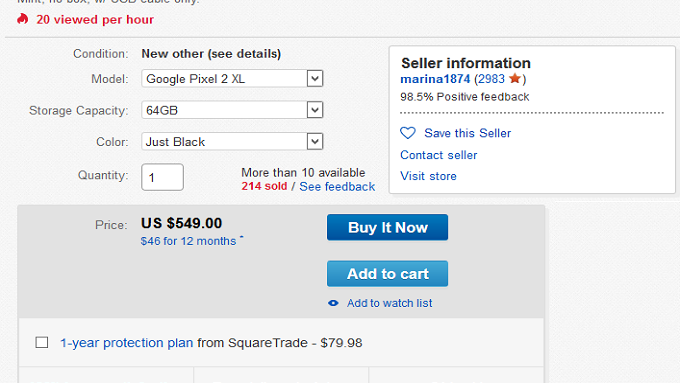Open the Color dropdown set to Just Black

(232, 142)
